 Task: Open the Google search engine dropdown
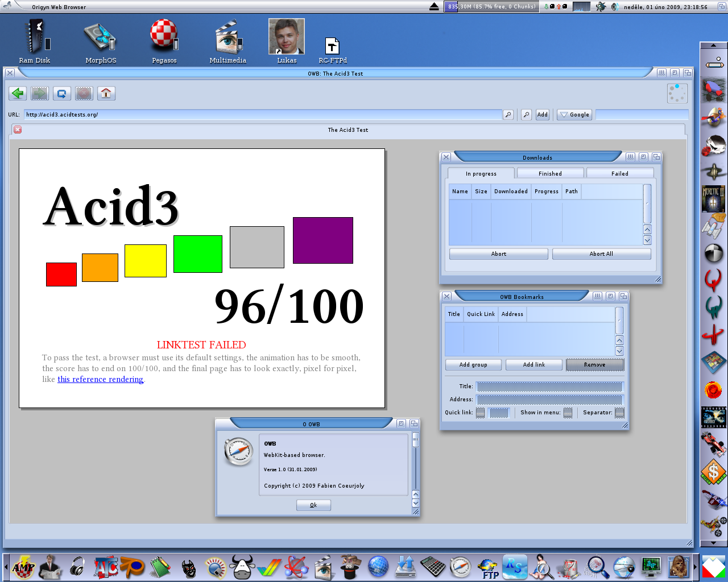[574, 115]
